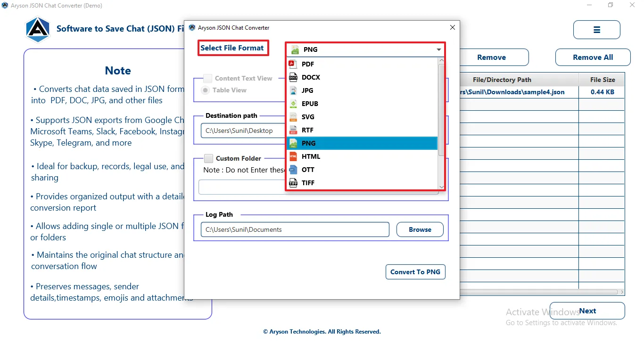Screen dimensions: 644x343
Task: Enable the Content Text View checkbox
Action: 207,78
